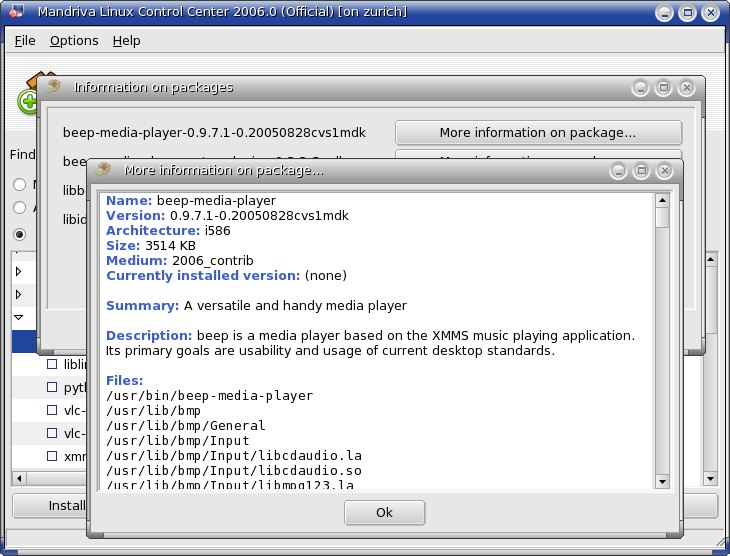Expand the second collapsed tree triangle in package list
The image size is (730, 556).
click(19, 294)
